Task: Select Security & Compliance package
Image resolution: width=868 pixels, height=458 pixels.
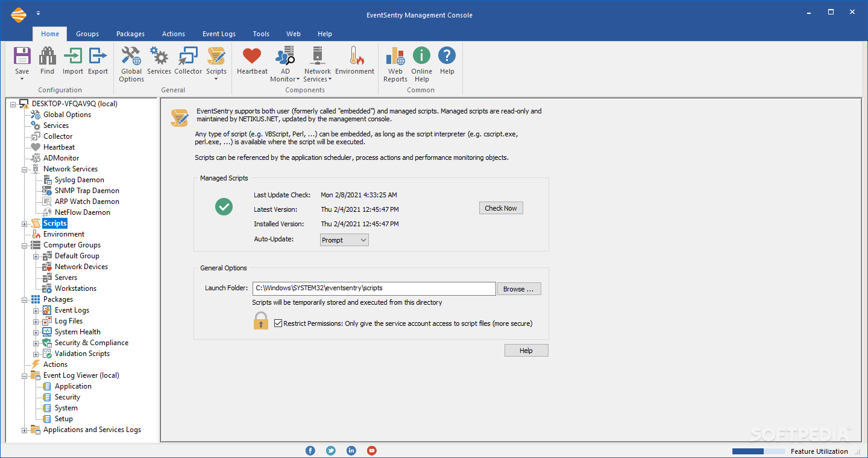Action: coord(92,343)
